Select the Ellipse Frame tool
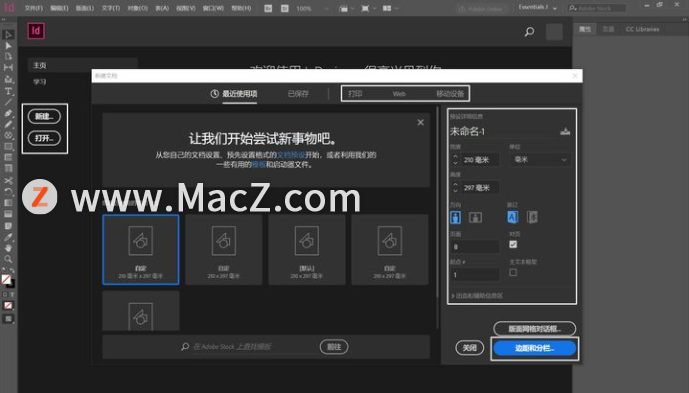Viewport: 689px width, 393px height. 8,135
